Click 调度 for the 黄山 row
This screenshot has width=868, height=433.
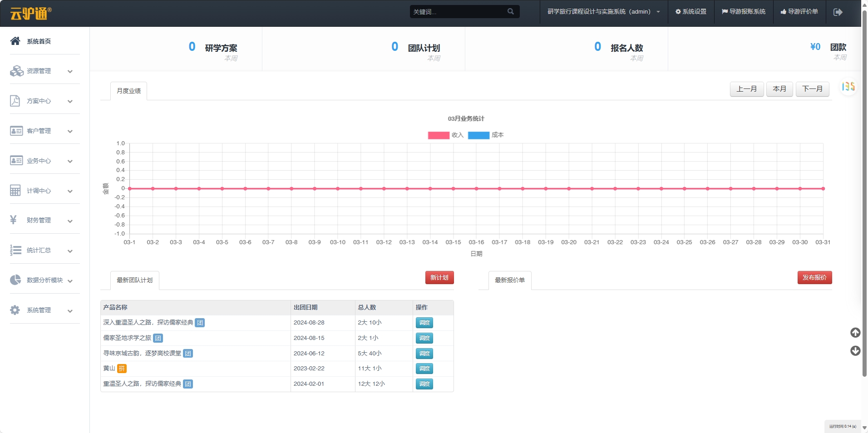point(424,369)
